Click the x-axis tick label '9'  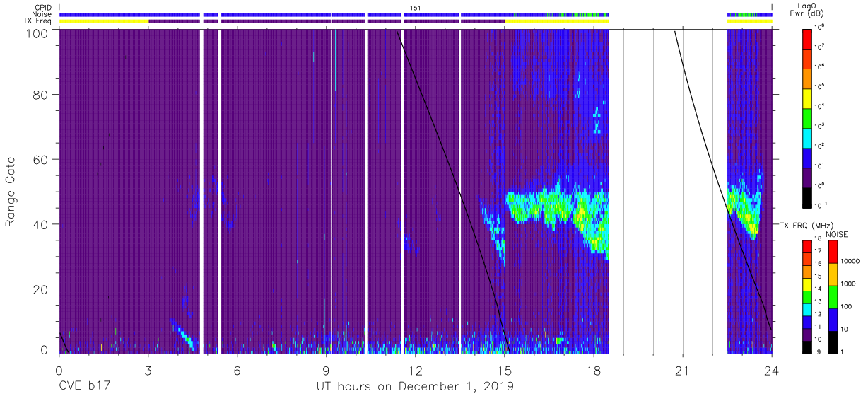point(327,370)
